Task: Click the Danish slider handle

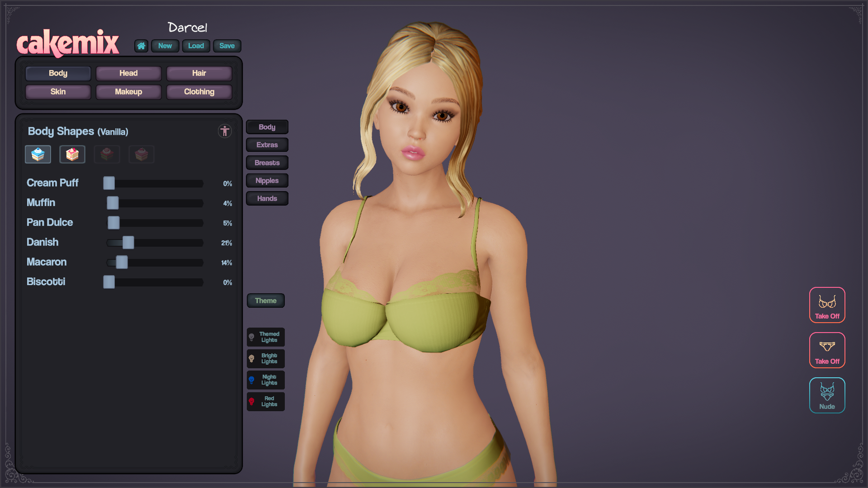Action: [x=128, y=243]
